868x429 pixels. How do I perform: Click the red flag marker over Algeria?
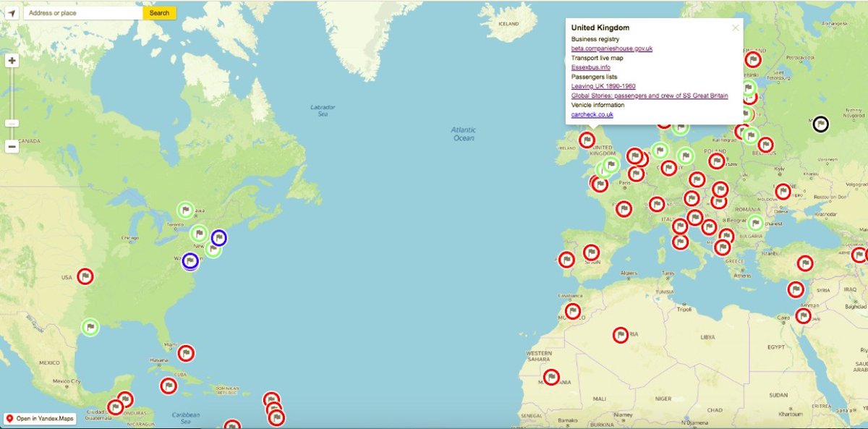click(x=618, y=335)
